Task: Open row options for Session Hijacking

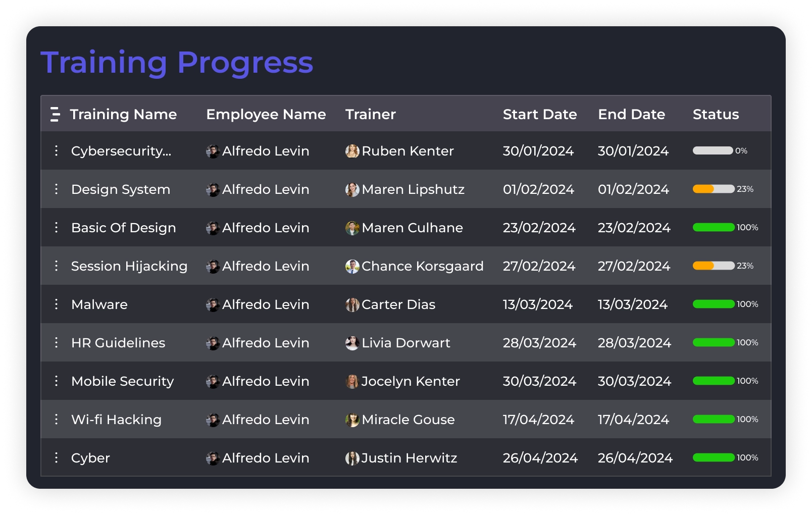Action: tap(56, 266)
